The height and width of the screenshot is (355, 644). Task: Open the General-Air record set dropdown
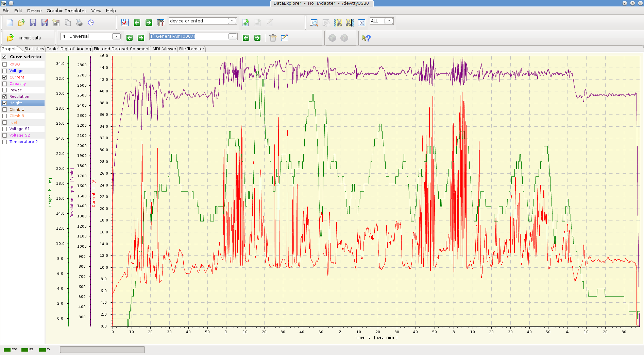point(233,36)
